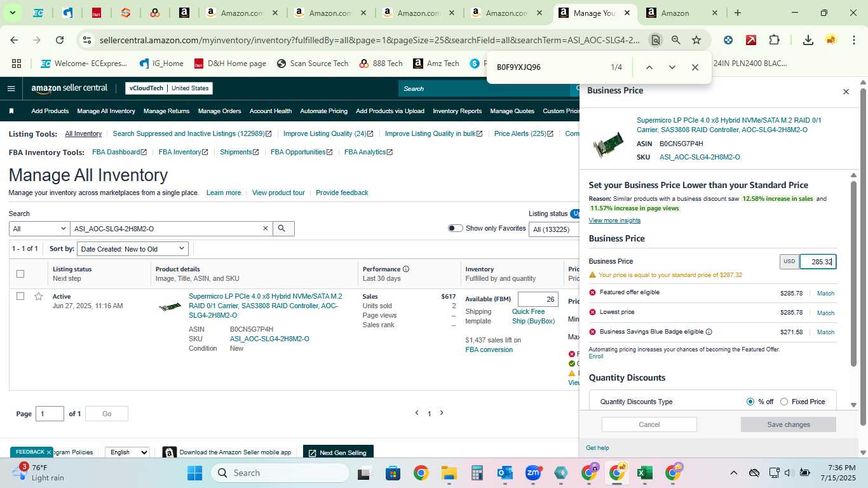
Task: Open the Performance info icon
Action: 405,269
